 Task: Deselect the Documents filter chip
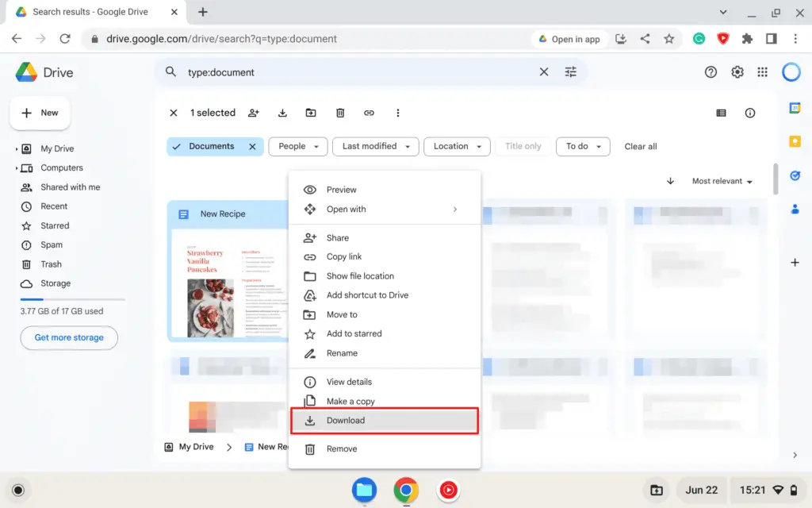[x=251, y=146]
